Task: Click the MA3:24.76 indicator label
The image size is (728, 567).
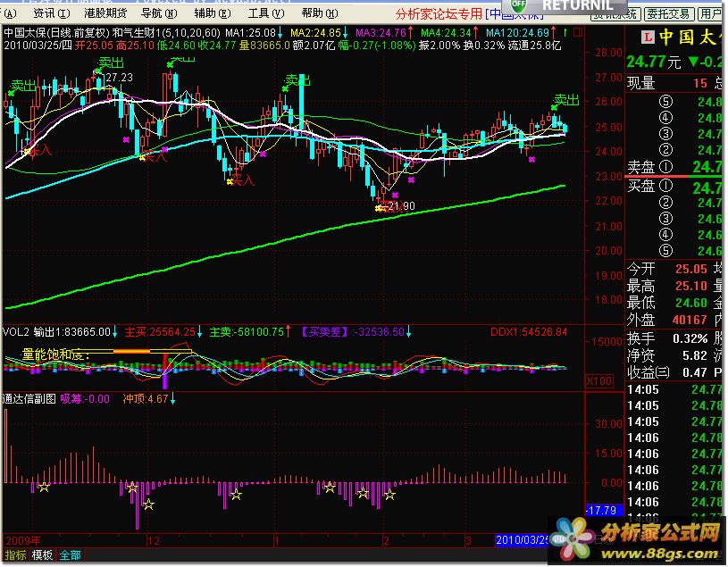Action: click(x=381, y=33)
